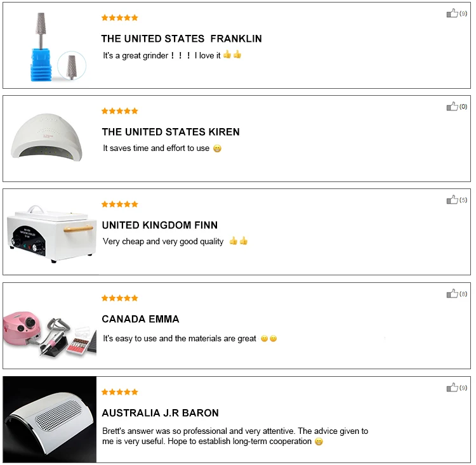Click star rating above United Kingdom Finn

[x=119, y=204]
